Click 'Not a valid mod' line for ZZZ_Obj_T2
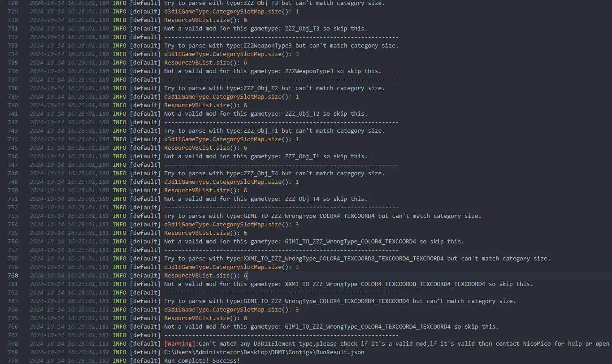 266,114
